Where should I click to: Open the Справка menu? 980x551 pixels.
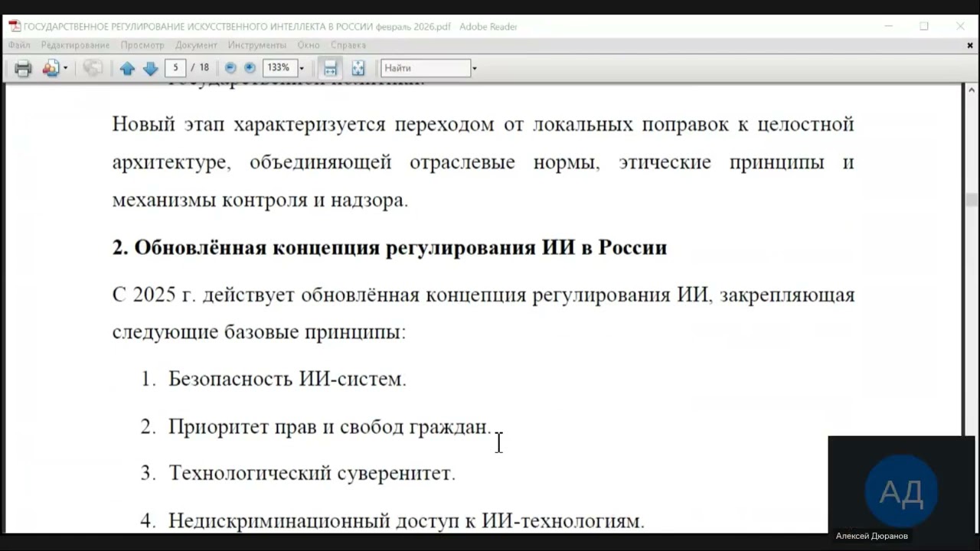point(348,45)
